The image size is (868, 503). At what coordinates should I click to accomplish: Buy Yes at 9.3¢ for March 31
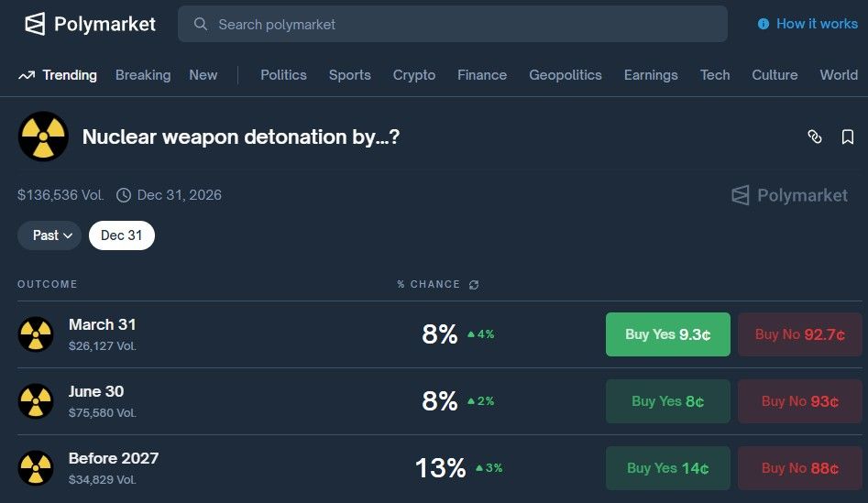point(667,334)
